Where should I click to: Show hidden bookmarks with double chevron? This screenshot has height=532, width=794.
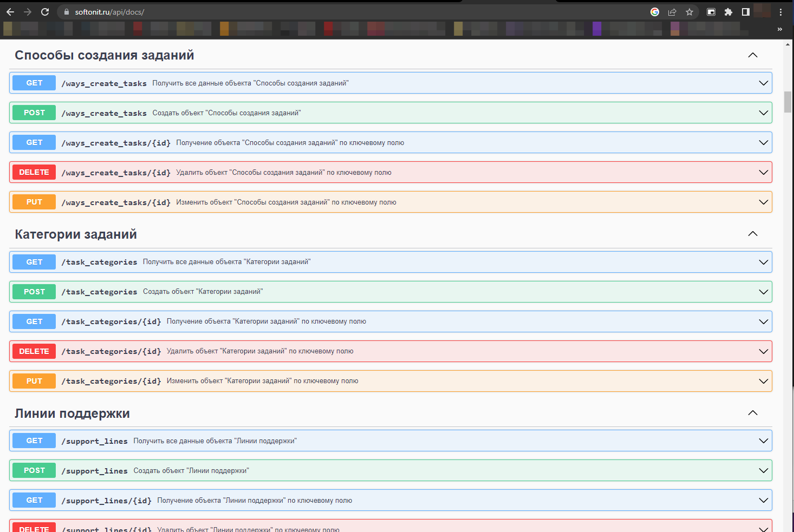pos(780,29)
